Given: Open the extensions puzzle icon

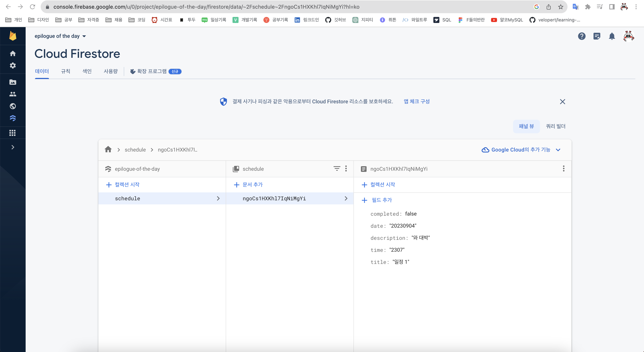Looking at the screenshot, I should pyautogui.click(x=588, y=7).
